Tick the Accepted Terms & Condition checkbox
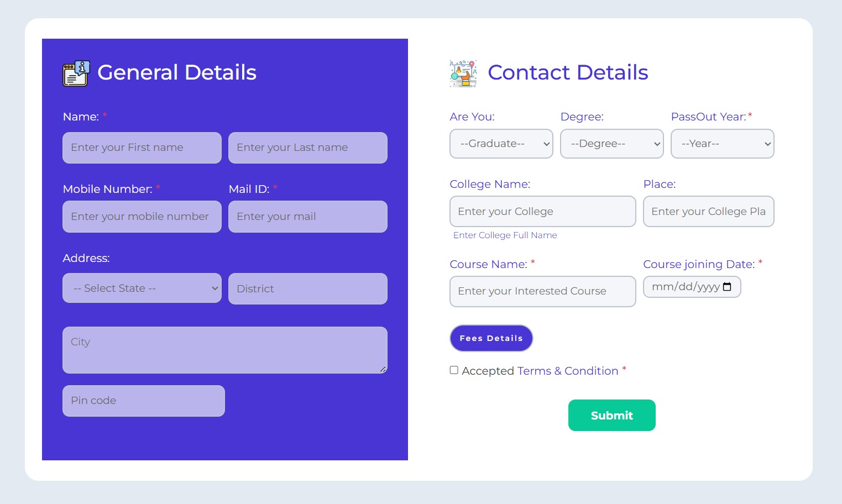The image size is (842, 504). tap(454, 370)
